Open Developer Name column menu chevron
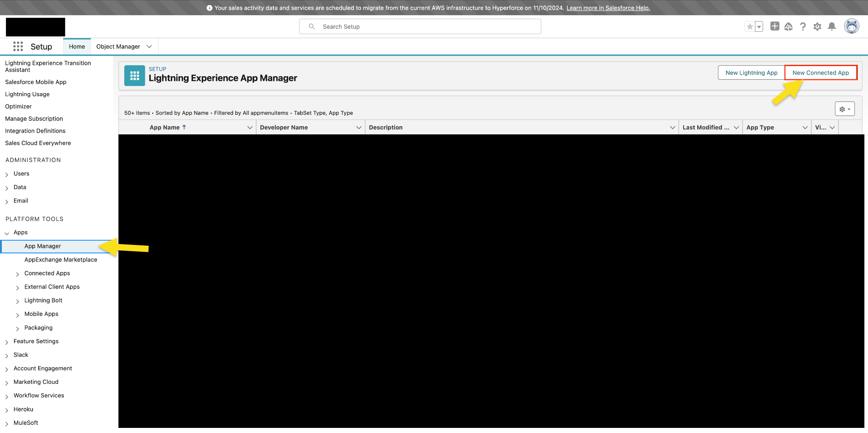This screenshot has height=433, width=868. pyautogui.click(x=359, y=128)
